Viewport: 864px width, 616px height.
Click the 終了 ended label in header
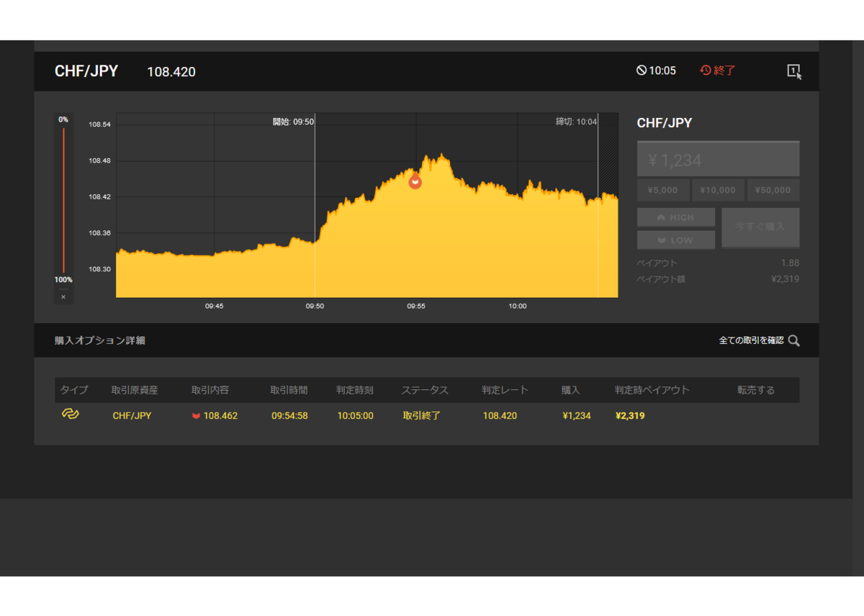coord(725,71)
